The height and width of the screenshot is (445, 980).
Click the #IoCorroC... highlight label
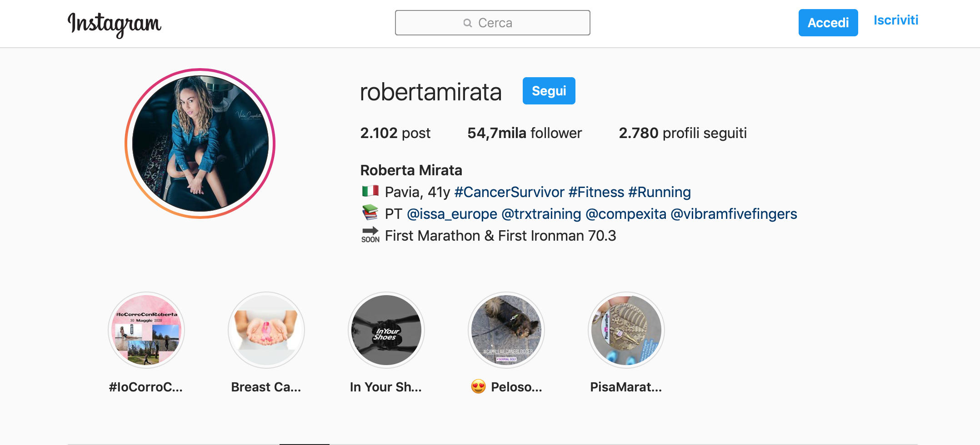(x=146, y=387)
